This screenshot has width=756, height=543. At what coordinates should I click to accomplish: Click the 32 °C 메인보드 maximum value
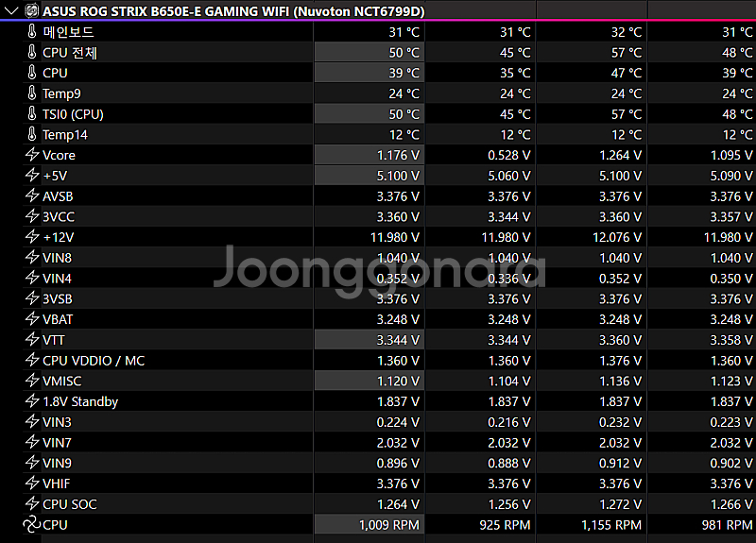(x=627, y=32)
